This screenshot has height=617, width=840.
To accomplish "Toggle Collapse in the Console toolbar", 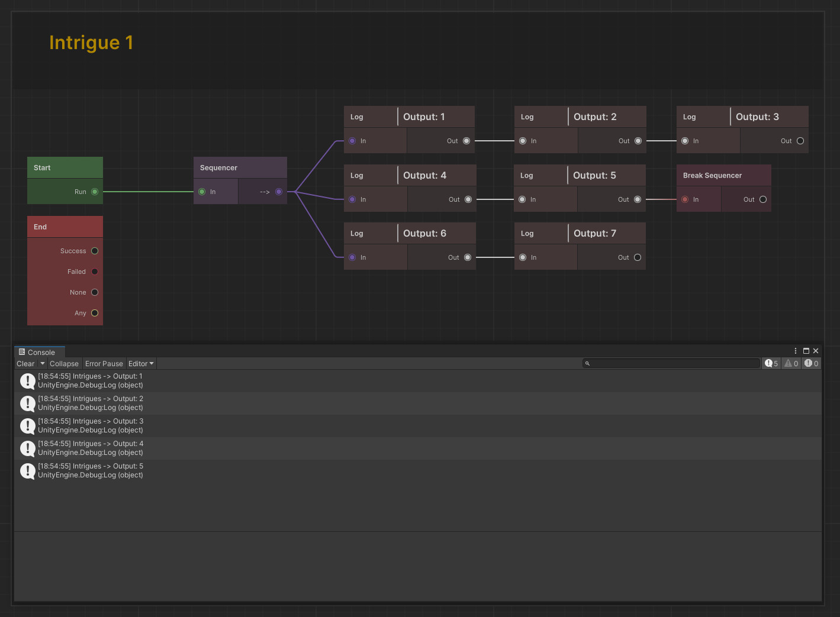I will 64,364.
